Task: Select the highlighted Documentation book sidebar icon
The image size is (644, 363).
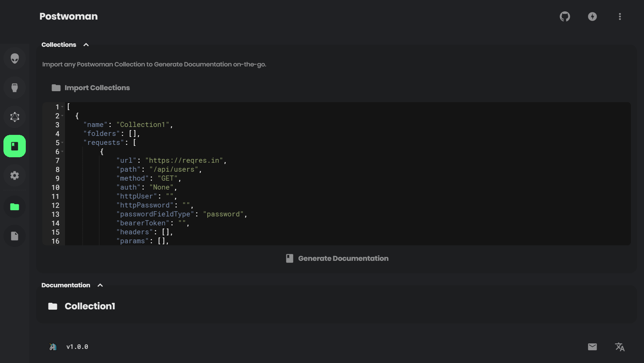Action: 14,146
